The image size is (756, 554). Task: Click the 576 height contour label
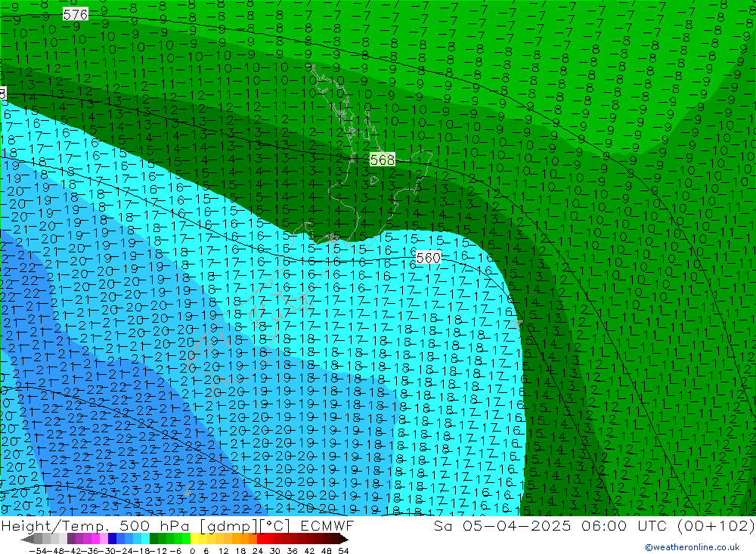pos(76,14)
